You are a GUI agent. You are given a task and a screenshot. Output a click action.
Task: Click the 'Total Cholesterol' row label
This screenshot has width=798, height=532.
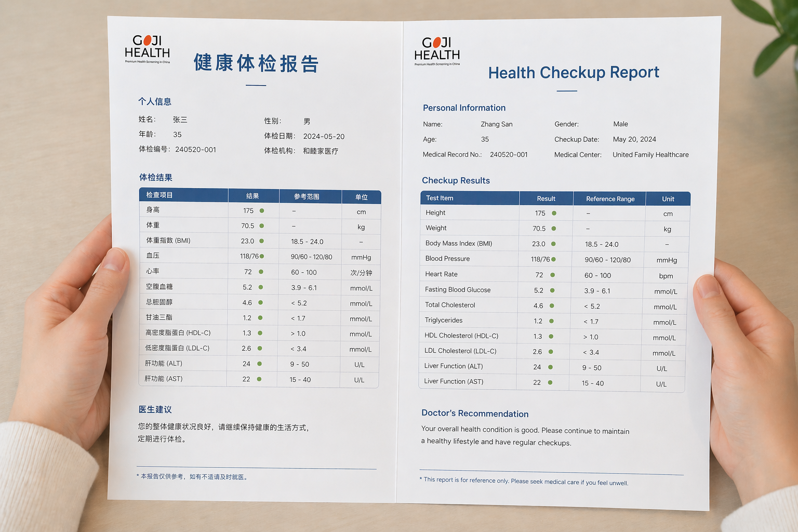point(450,305)
